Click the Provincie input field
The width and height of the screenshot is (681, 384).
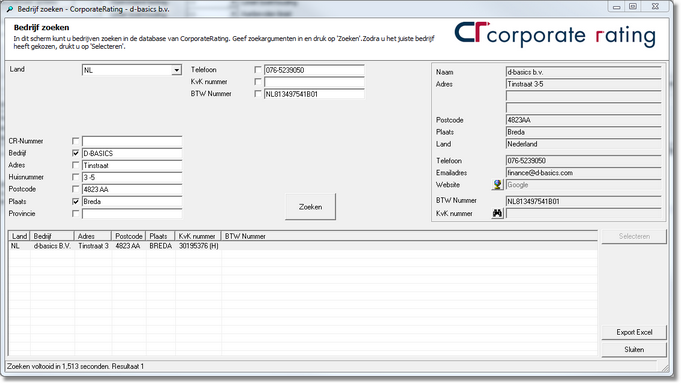click(x=132, y=214)
